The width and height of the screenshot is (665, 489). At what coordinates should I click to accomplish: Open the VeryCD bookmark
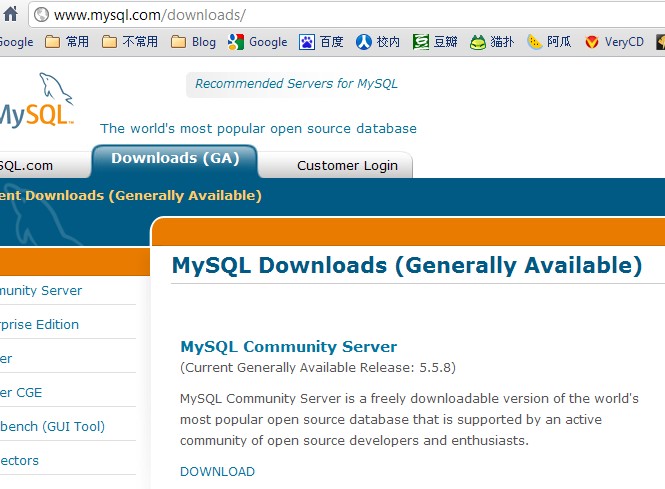click(x=614, y=42)
